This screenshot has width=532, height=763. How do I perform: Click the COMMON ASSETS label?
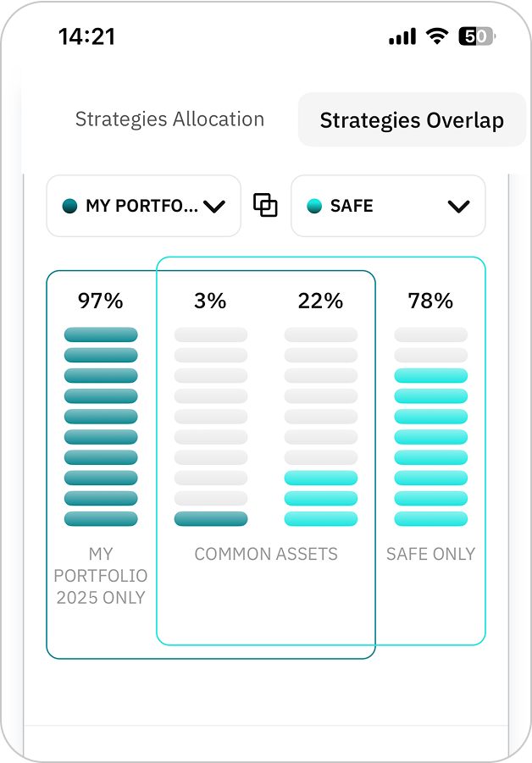click(266, 554)
